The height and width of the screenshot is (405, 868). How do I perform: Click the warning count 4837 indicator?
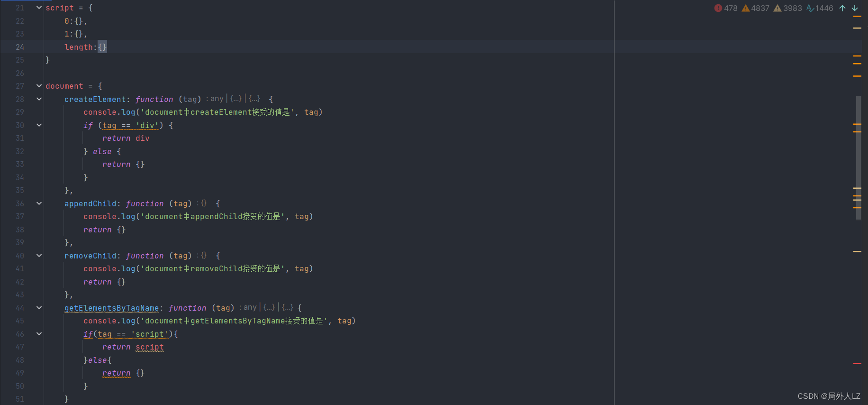click(756, 8)
